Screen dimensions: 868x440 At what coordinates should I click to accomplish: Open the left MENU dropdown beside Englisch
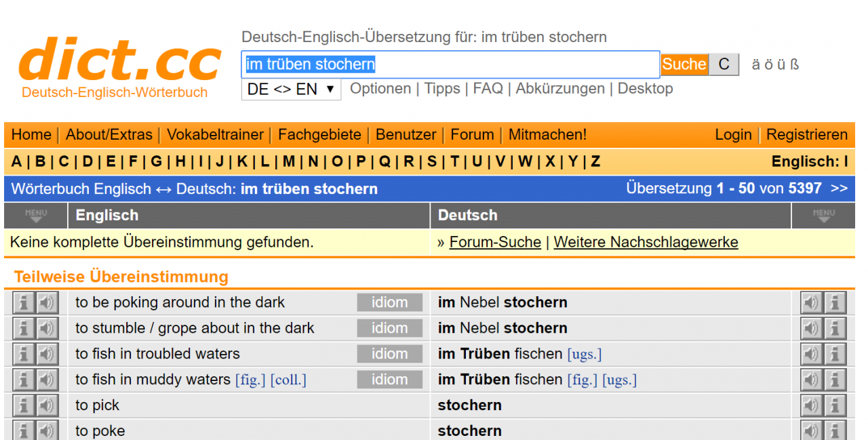click(x=35, y=216)
